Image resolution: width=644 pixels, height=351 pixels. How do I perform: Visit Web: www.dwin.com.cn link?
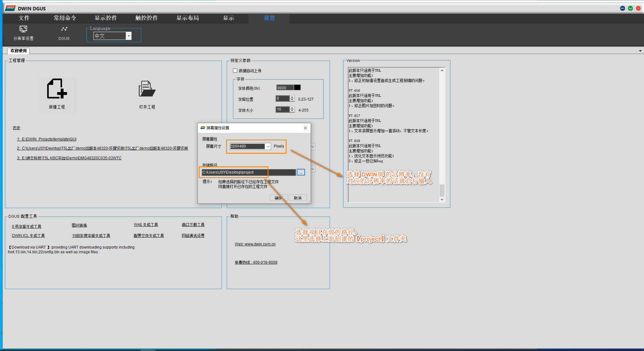(255, 244)
